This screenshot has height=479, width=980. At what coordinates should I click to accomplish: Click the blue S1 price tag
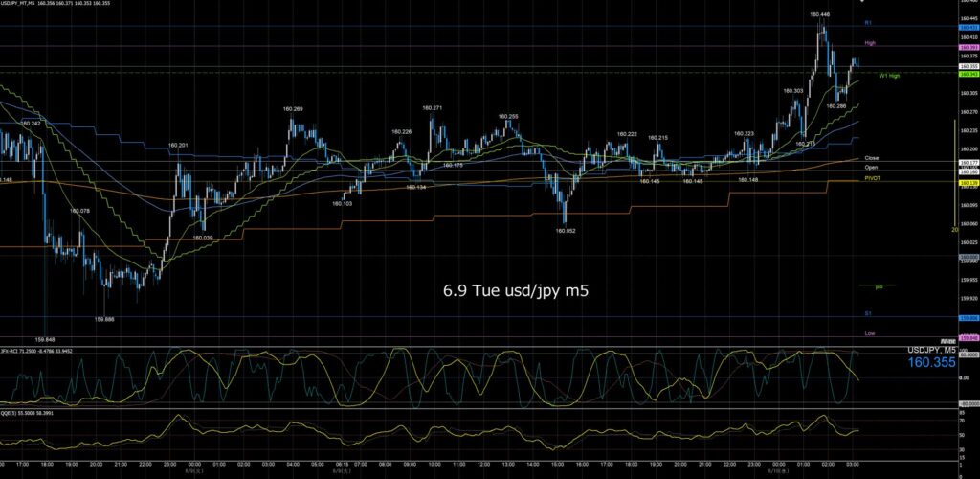(x=969, y=318)
